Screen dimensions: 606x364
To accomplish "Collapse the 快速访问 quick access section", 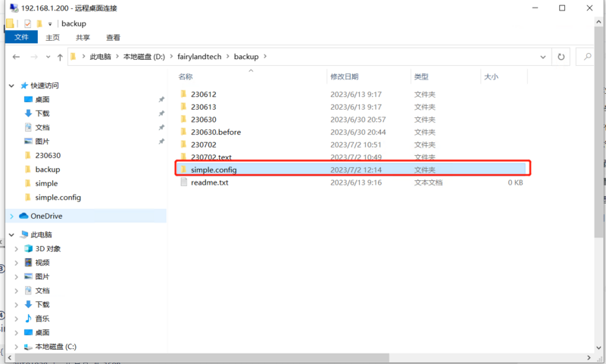I will click(x=11, y=86).
